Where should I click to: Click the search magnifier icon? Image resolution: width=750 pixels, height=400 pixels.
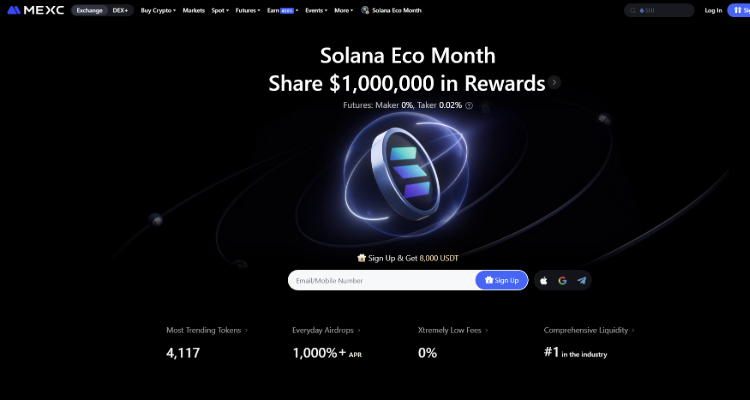point(633,11)
